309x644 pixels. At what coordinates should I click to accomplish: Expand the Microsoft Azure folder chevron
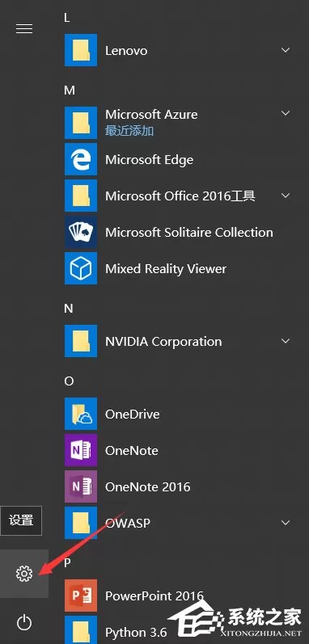[286, 113]
